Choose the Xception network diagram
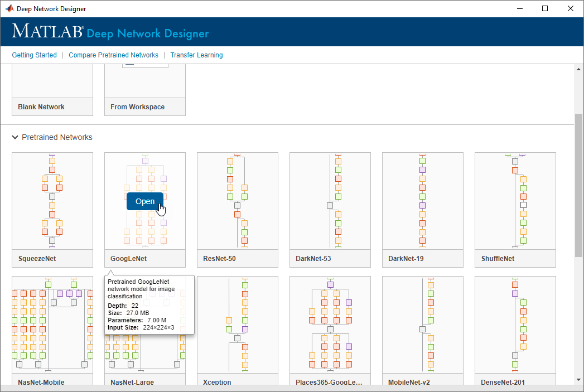Viewport: 584px width, 392px height. click(238, 325)
